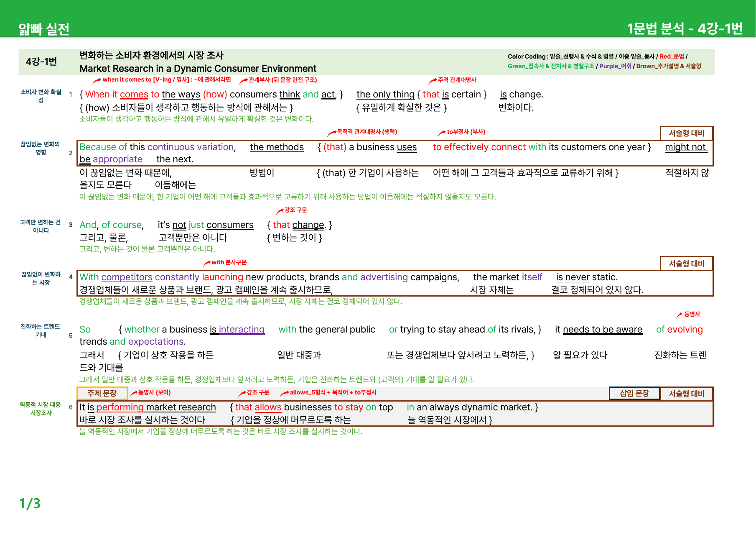
Task: Click the phrase 'the only thing' in sentence 1
Action: 385,95
